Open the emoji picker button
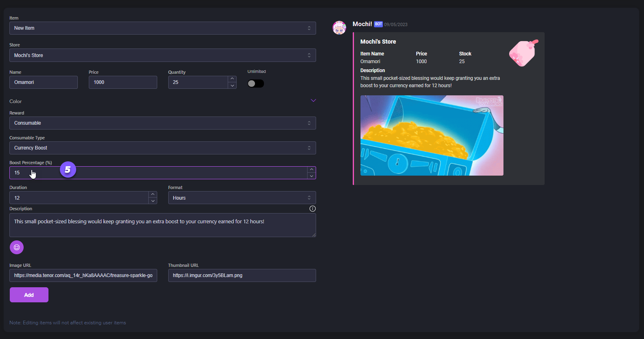The image size is (644, 339). point(17,247)
